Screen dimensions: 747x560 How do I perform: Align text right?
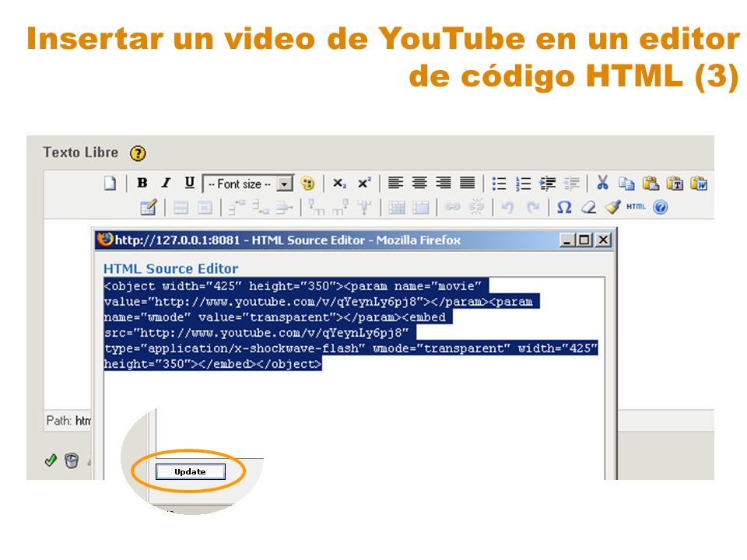(443, 183)
